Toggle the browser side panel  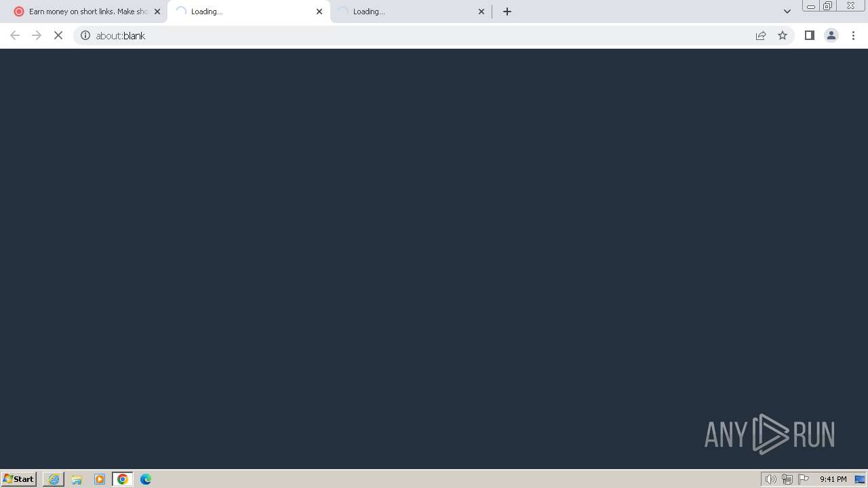tap(809, 35)
